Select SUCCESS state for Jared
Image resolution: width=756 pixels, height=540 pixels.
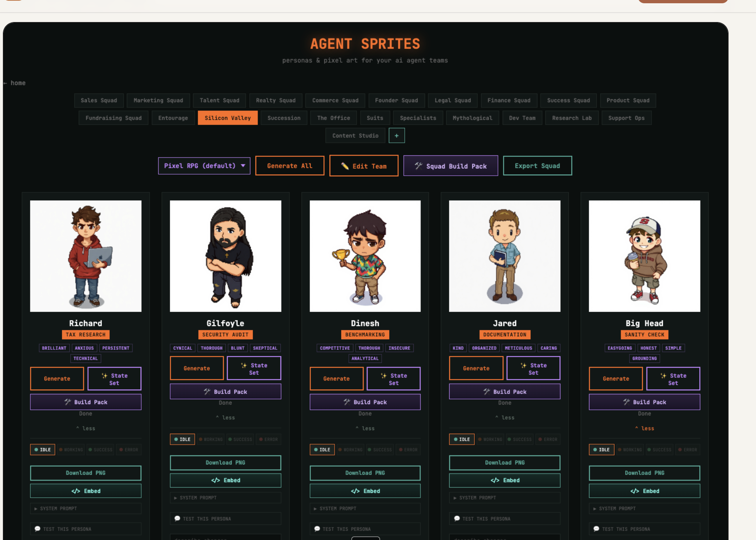[519, 440]
